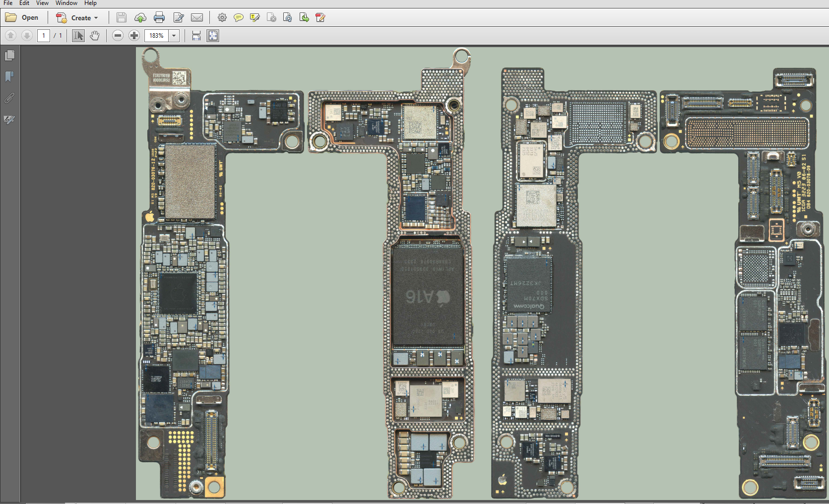The height and width of the screenshot is (504, 829).
Task: Activate the Hand pan tool
Action: pyautogui.click(x=95, y=36)
